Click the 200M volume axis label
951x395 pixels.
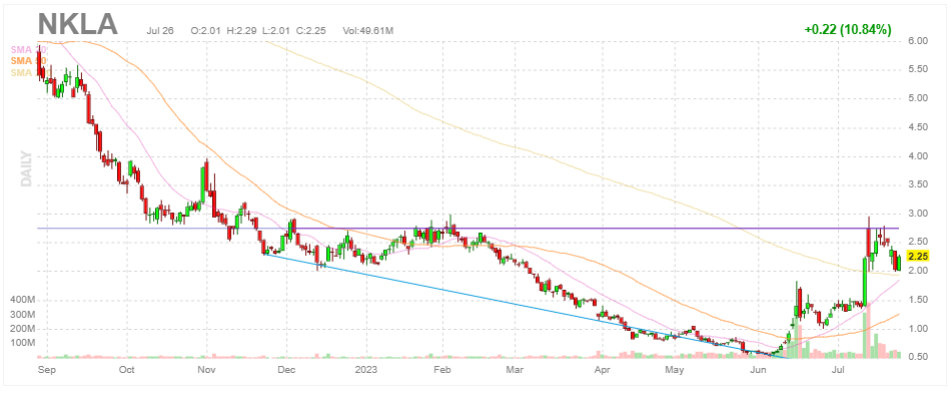click(22, 329)
